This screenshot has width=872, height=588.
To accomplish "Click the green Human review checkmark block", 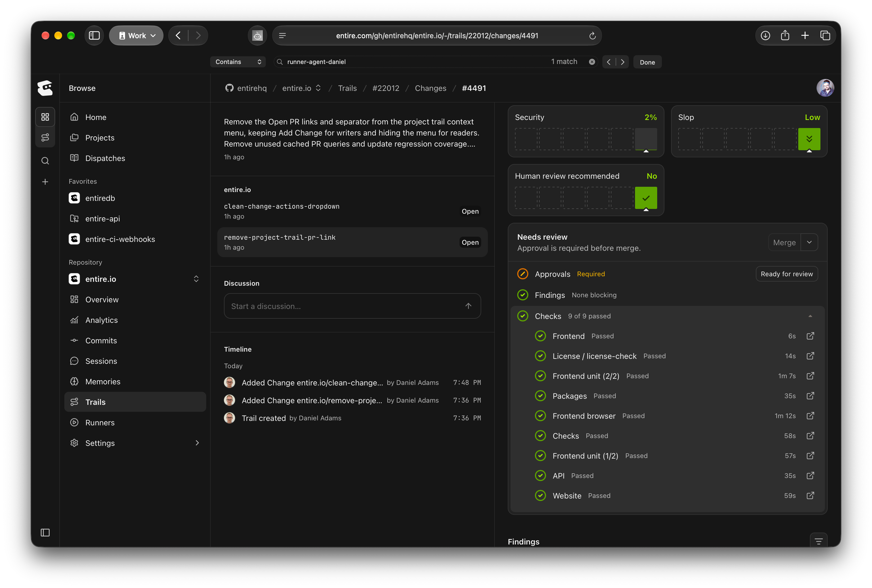I will 646,198.
